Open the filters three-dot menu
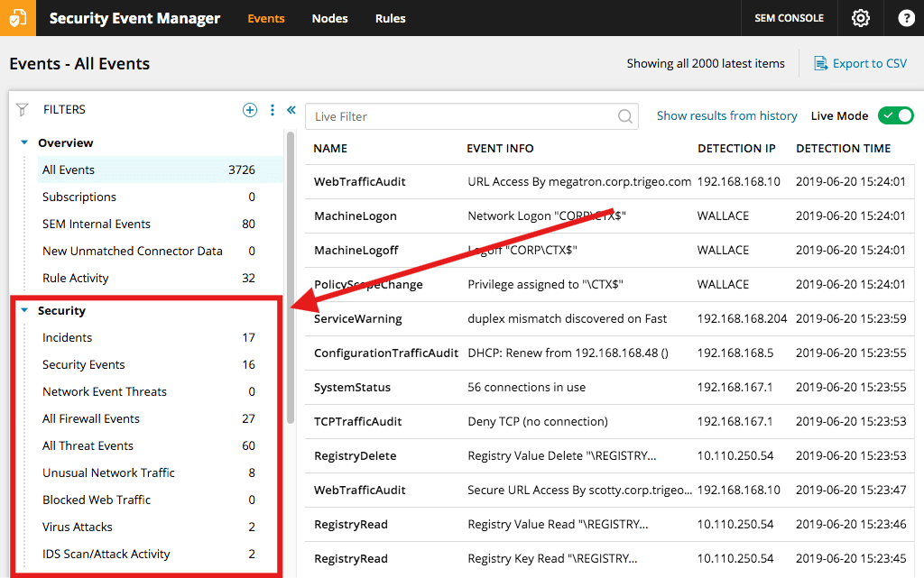The width and height of the screenshot is (924, 578). [x=273, y=109]
